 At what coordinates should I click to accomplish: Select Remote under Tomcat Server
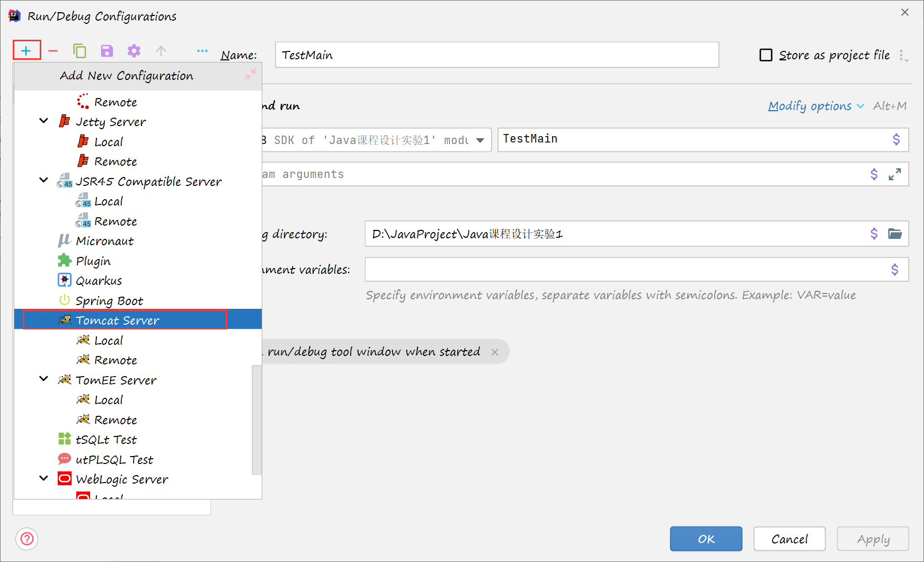coord(138,360)
